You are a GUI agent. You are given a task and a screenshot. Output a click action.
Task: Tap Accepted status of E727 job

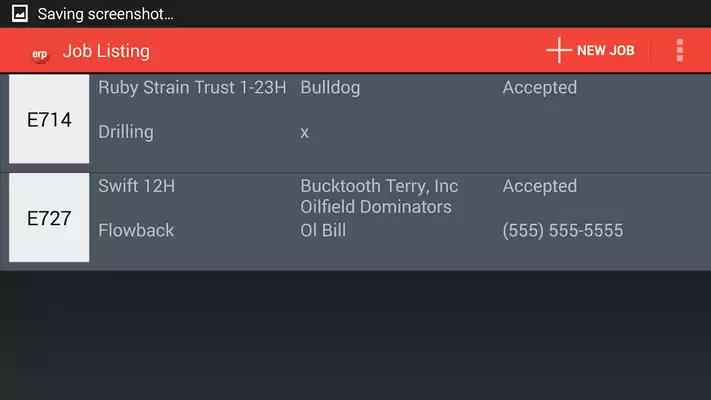[540, 186]
